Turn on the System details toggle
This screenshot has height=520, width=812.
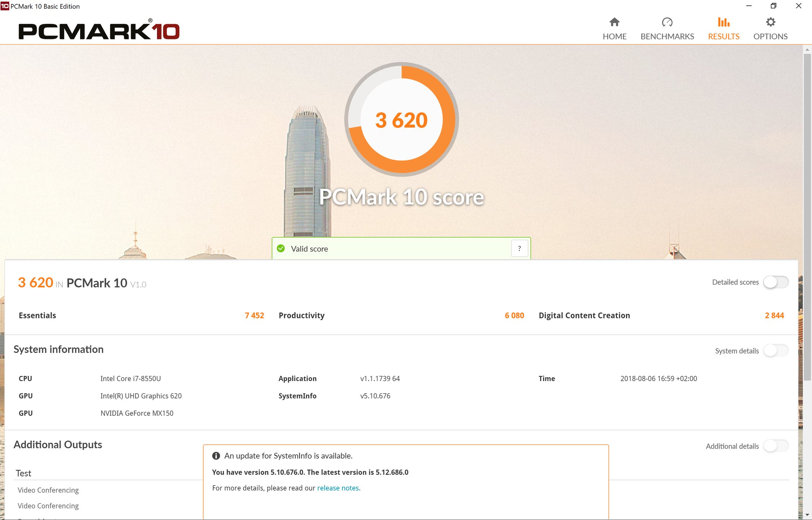(776, 351)
